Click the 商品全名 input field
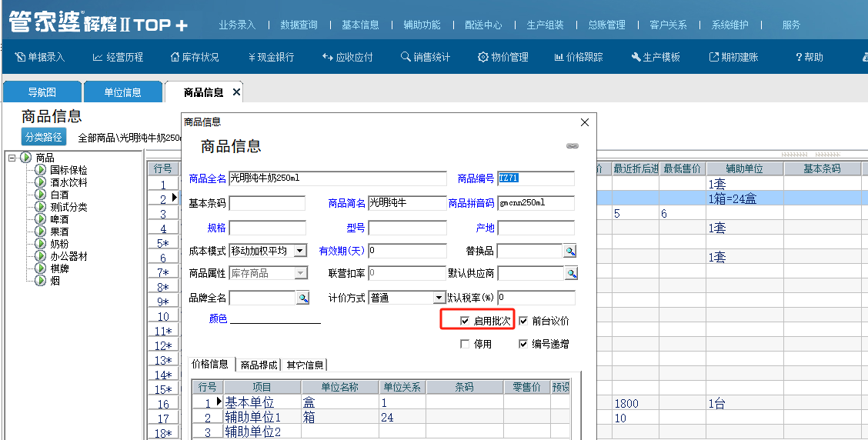This screenshot has height=440, width=868. [338, 178]
